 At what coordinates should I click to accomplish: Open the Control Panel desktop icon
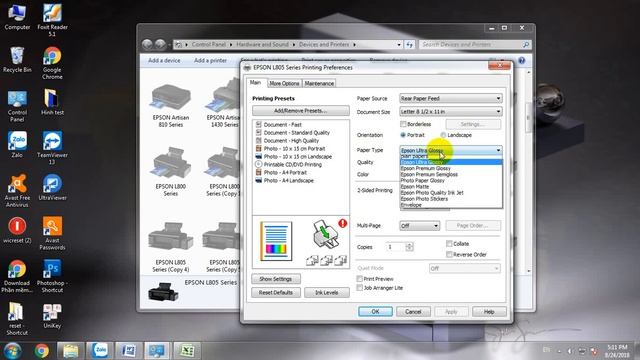click(17, 106)
